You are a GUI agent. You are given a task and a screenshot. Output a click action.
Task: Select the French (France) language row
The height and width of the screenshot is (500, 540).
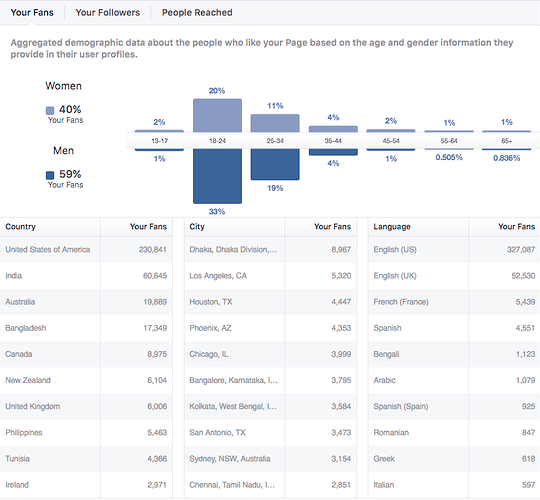[x=454, y=302]
